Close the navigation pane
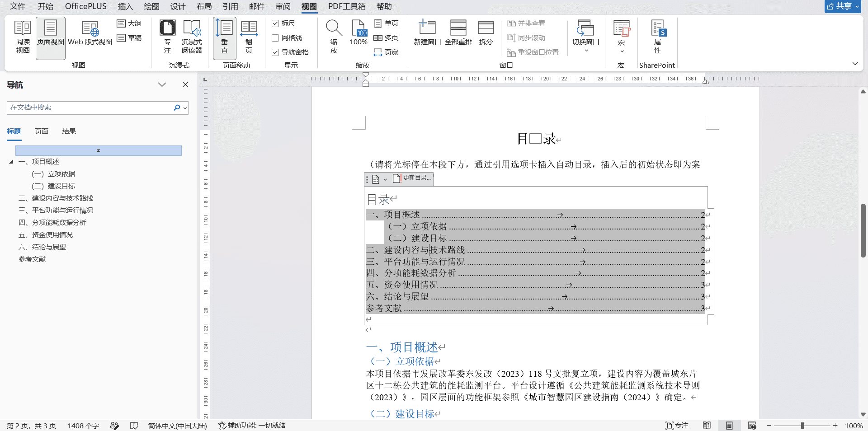Image resolution: width=868 pixels, height=431 pixels. (185, 84)
